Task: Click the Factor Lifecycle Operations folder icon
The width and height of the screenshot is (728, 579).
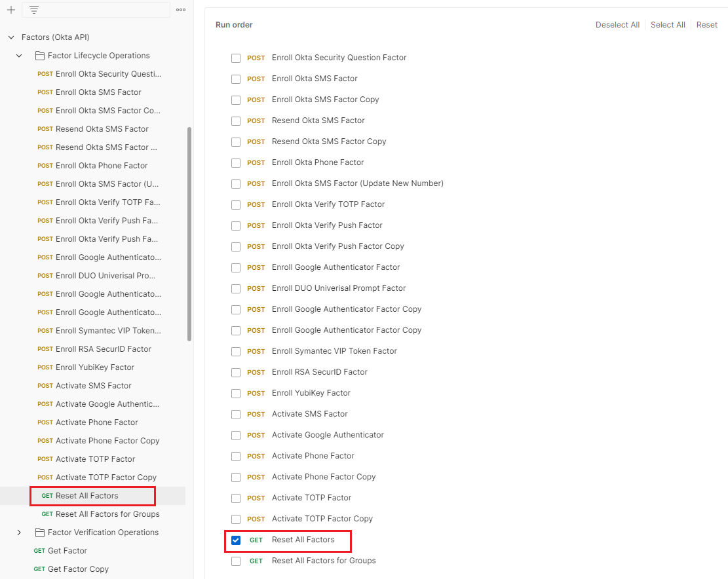Action: [x=39, y=56]
